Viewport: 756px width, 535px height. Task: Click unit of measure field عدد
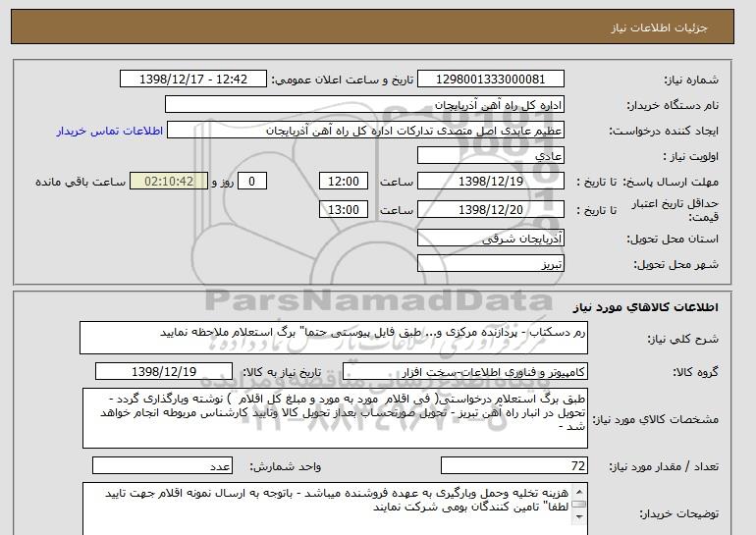pos(162,466)
